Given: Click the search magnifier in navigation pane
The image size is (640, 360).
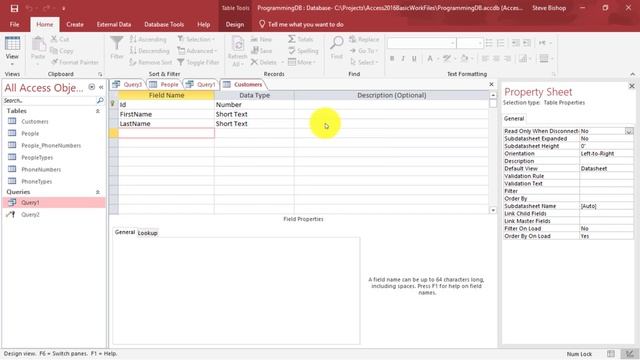Looking at the screenshot, I should coord(100,100).
